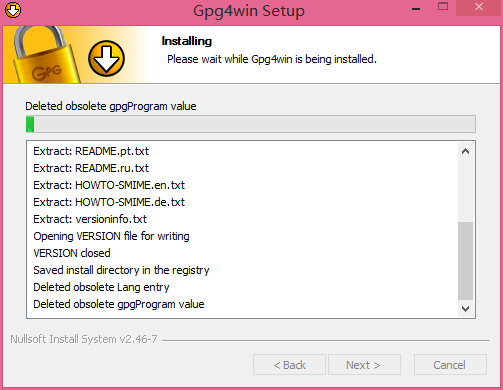503x390 pixels.
Task: Minimize the Gpg4win Setup window
Action: (416, 9)
